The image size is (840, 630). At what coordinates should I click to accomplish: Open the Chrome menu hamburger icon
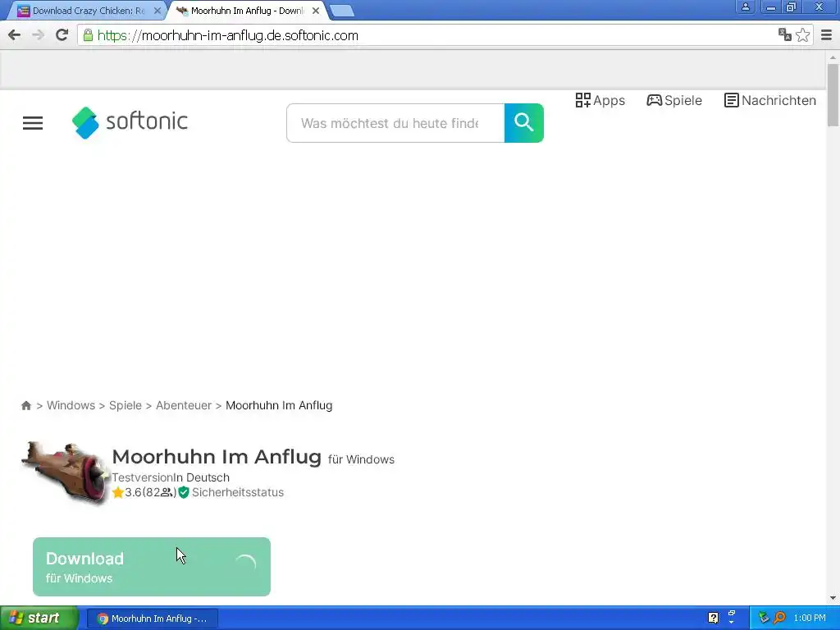pyautogui.click(x=826, y=35)
